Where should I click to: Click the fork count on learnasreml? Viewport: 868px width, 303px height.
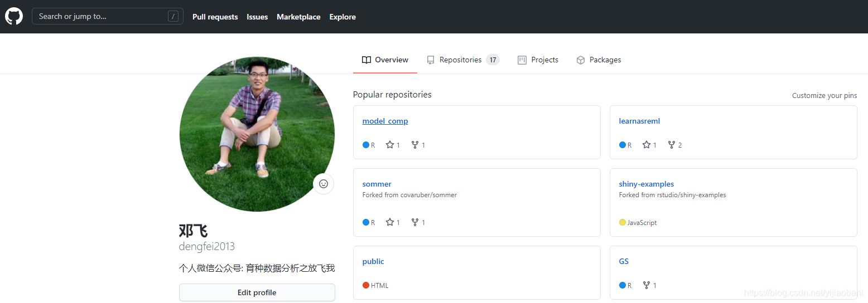[x=675, y=145]
